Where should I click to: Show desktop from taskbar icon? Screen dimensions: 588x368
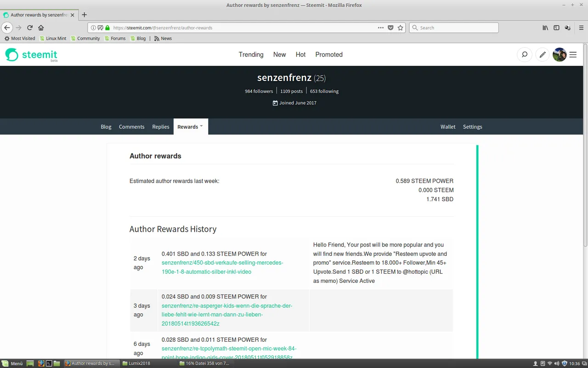(30, 363)
